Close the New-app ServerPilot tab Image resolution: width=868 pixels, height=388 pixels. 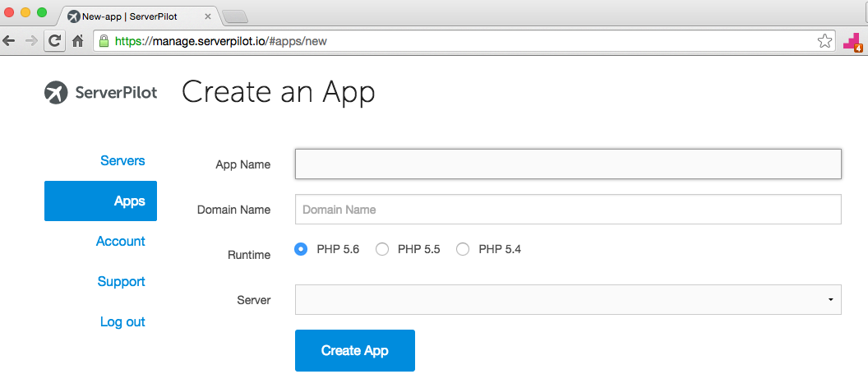208,16
